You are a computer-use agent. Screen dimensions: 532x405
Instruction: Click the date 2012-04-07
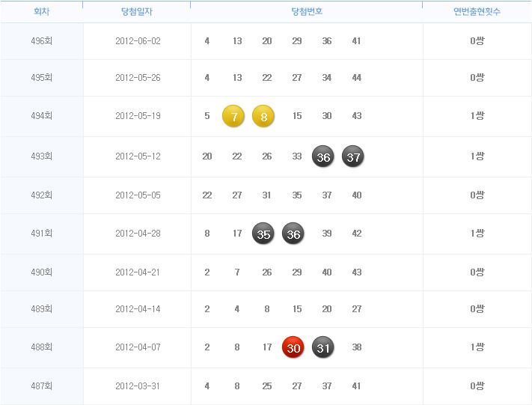[138, 347]
